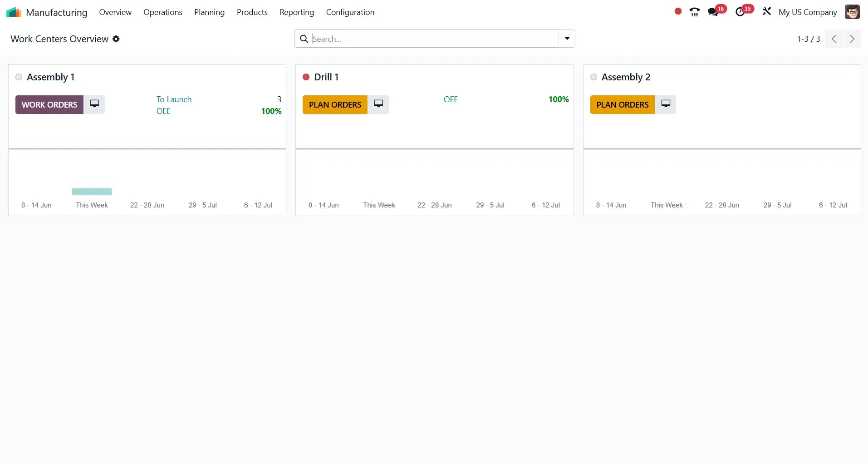This screenshot has width=868, height=464.
Task: Open the VoIP phone icon
Action: [694, 12]
